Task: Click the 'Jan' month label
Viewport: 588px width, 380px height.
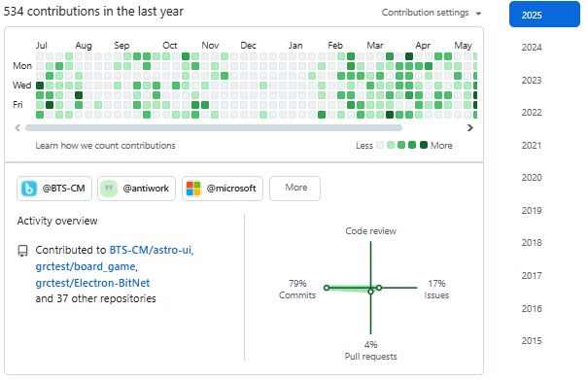Action: [295, 46]
